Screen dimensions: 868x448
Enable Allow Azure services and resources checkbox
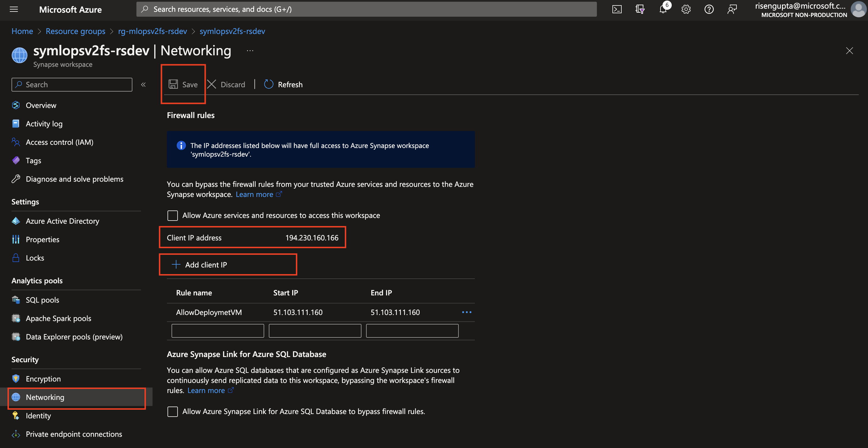172,215
